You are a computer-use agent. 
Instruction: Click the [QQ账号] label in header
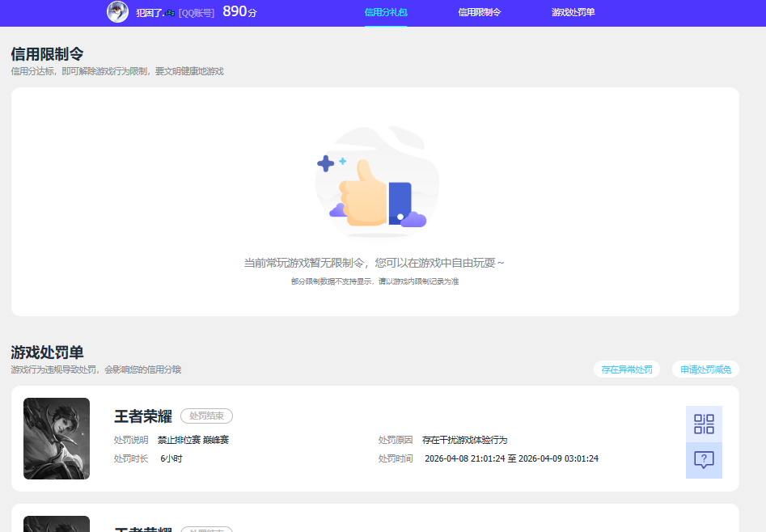197,13
